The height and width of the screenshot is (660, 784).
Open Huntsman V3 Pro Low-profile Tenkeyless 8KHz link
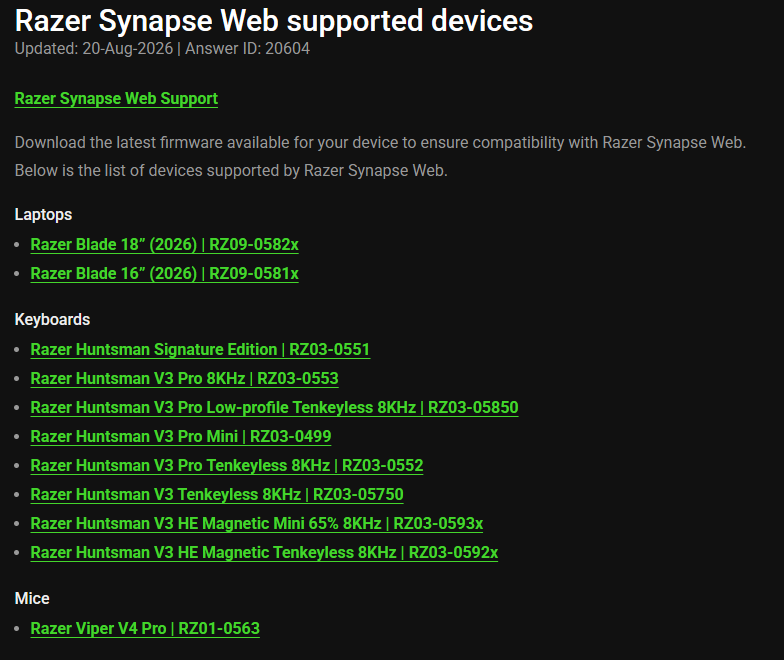pyautogui.click(x=274, y=408)
